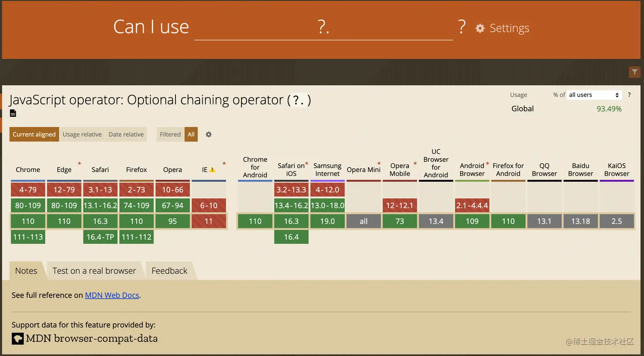644x356 pixels.
Task: Select the Opera Mini column header
Action: (x=363, y=169)
